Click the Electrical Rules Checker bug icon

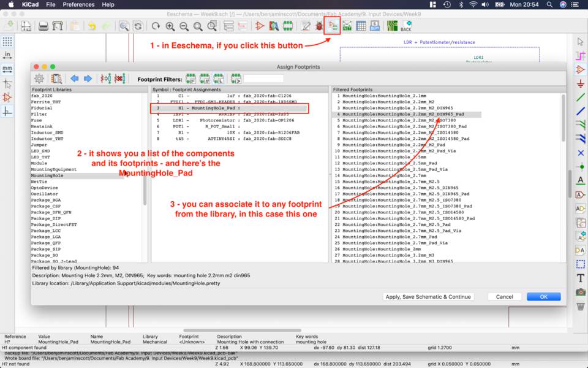click(318, 26)
